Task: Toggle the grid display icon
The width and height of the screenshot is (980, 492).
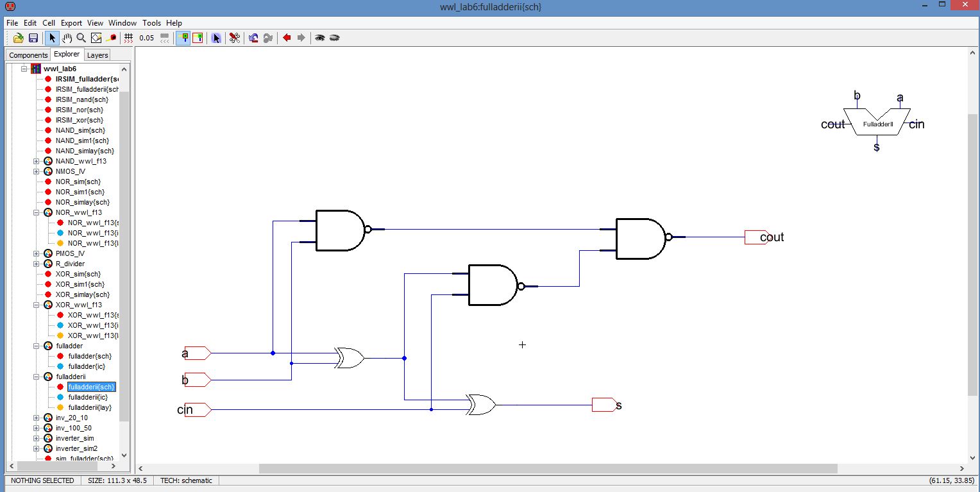Action: point(128,38)
